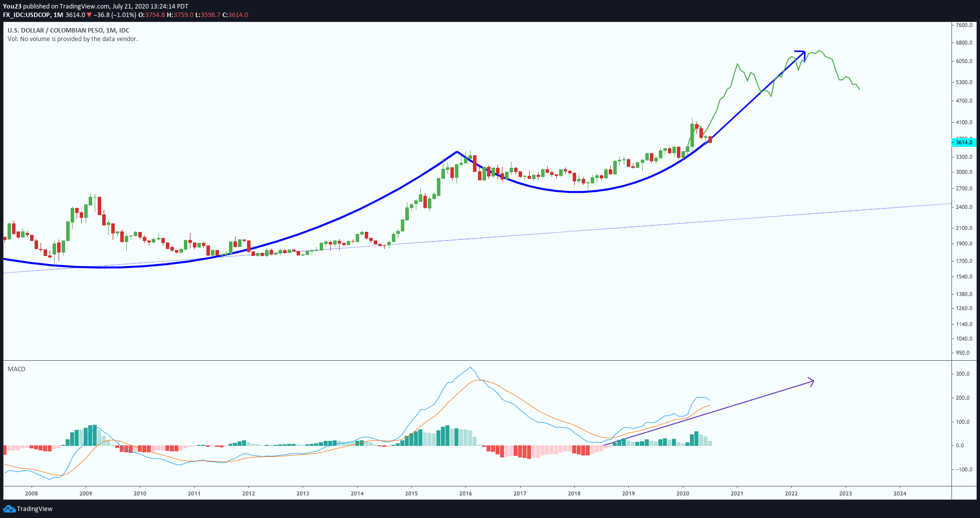Click the cyan 3614.0 current price tag
Image resolution: width=980 pixels, height=518 pixels.
[964, 143]
